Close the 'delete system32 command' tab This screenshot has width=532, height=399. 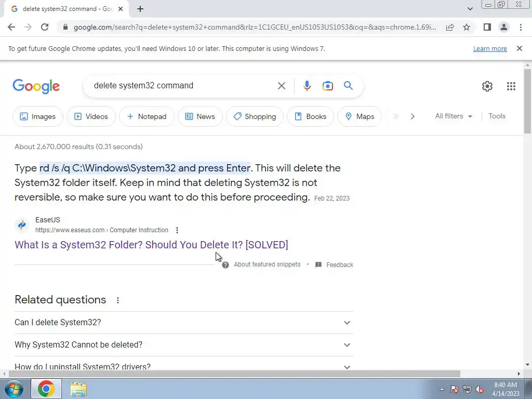pyautogui.click(x=121, y=9)
